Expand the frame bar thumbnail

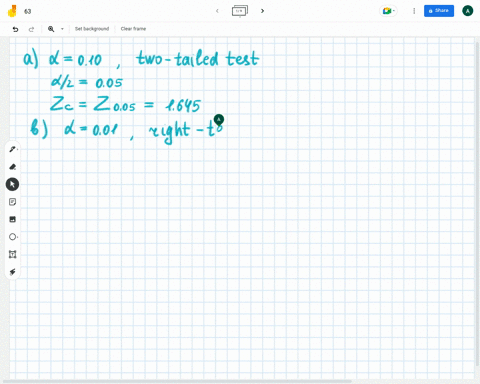(240, 11)
